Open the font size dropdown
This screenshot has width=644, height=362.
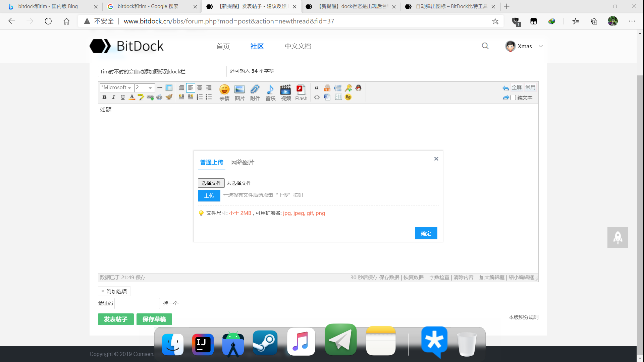(144, 87)
